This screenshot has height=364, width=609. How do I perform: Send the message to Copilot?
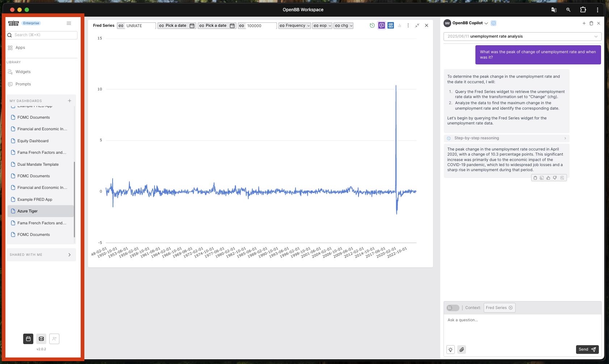click(587, 350)
